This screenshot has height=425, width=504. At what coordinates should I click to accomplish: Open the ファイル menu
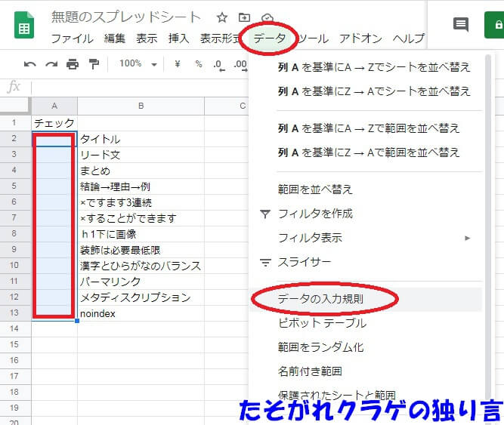(73, 38)
